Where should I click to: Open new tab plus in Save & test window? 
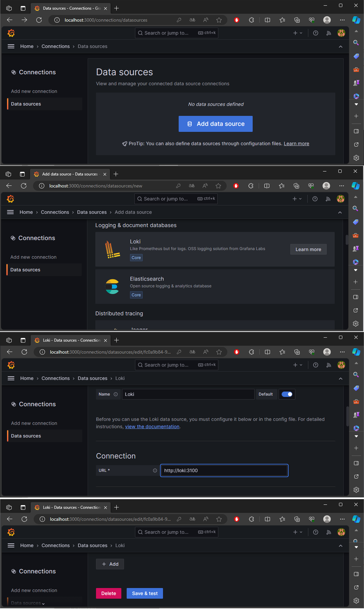point(116,507)
